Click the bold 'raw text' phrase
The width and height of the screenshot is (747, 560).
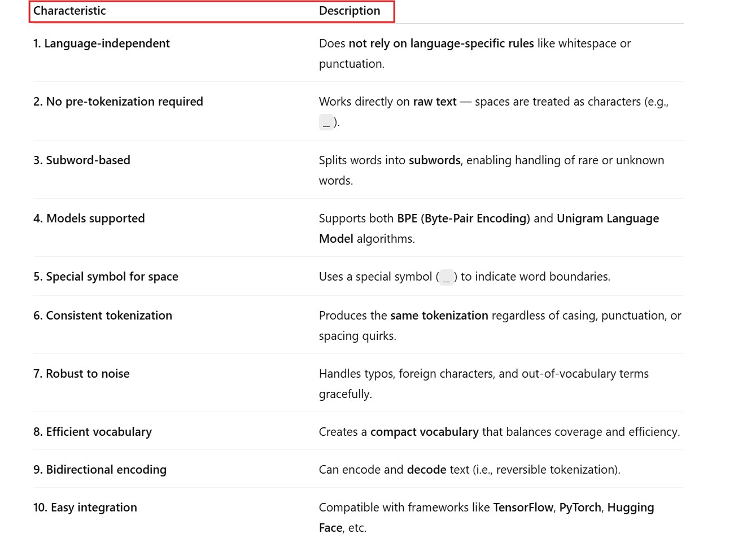click(x=434, y=102)
